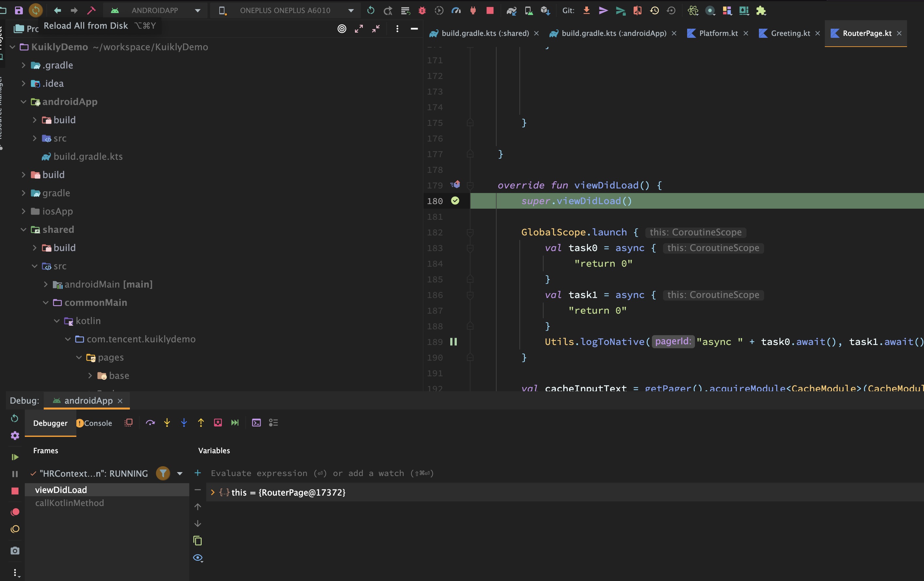The width and height of the screenshot is (924, 581).
Task: Open build.gradle.kts file under androidApp
Action: [x=88, y=156]
